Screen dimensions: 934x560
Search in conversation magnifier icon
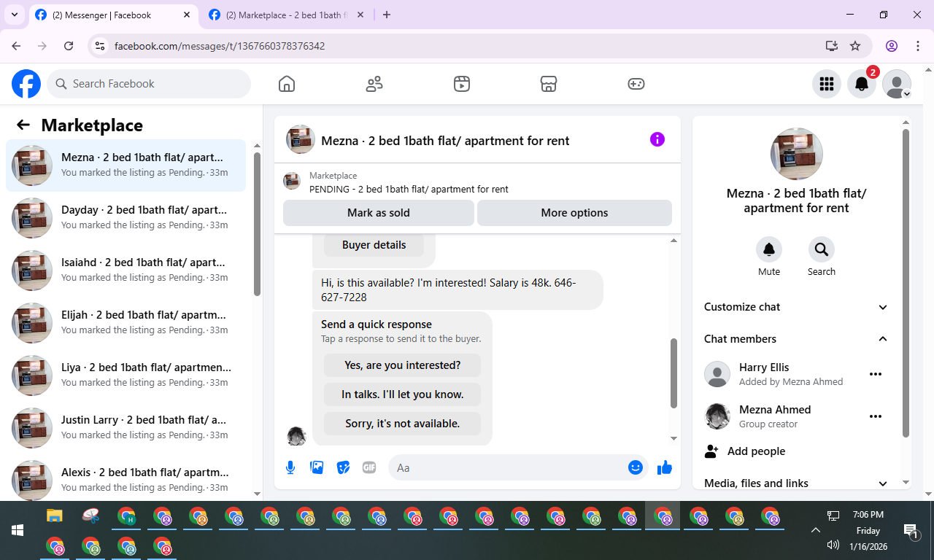coord(822,249)
